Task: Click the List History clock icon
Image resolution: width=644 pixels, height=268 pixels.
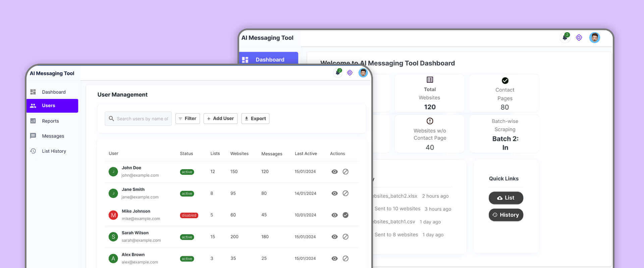Action: (33, 151)
